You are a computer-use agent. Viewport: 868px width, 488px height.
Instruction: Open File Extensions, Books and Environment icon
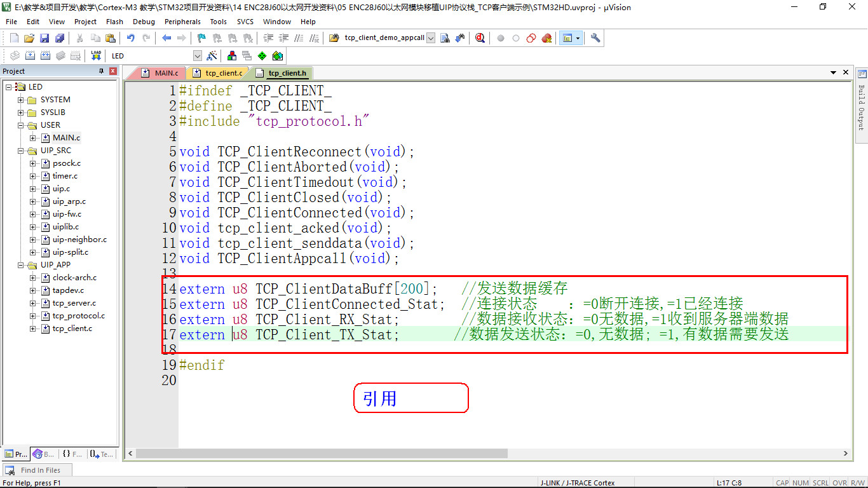tap(231, 56)
